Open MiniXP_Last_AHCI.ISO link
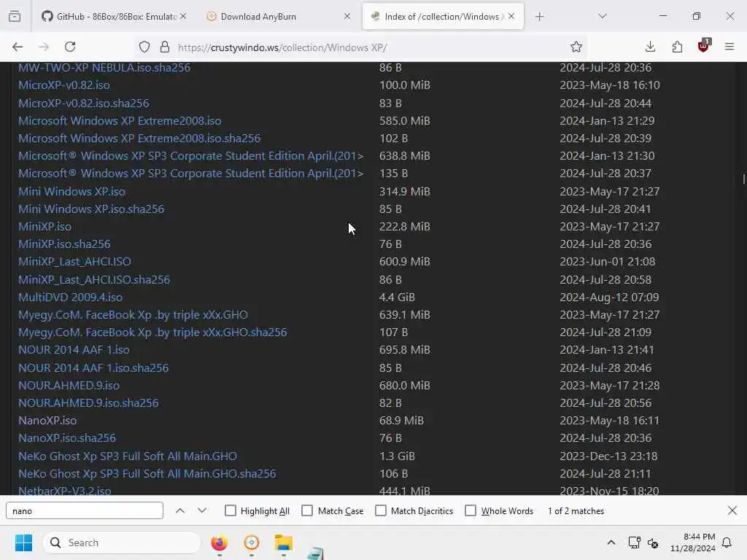This screenshot has width=747, height=560. pyautogui.click(x=75, y=262)
